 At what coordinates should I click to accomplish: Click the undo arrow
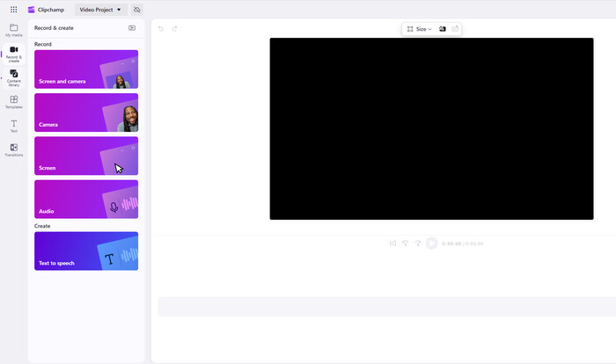(161, 28)
